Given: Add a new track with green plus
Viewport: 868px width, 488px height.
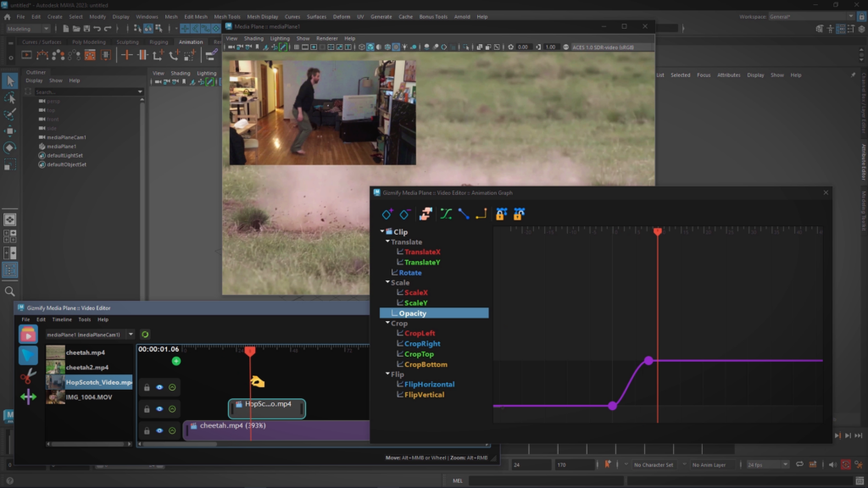Looking at the screenshot, I should tap(176, 361).
